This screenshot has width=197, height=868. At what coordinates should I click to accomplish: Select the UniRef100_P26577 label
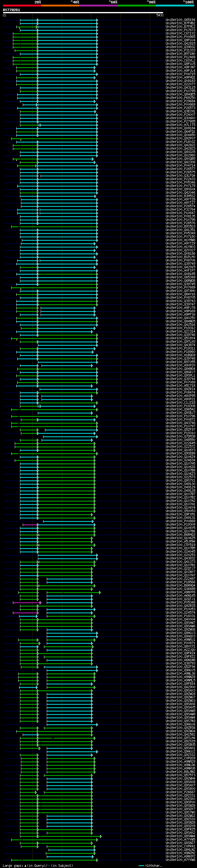180,169
